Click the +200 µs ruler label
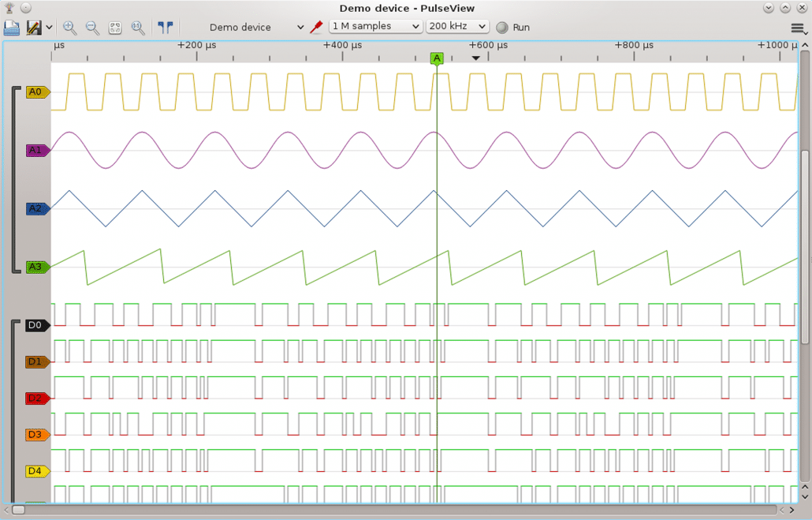 tap(197, 45)
